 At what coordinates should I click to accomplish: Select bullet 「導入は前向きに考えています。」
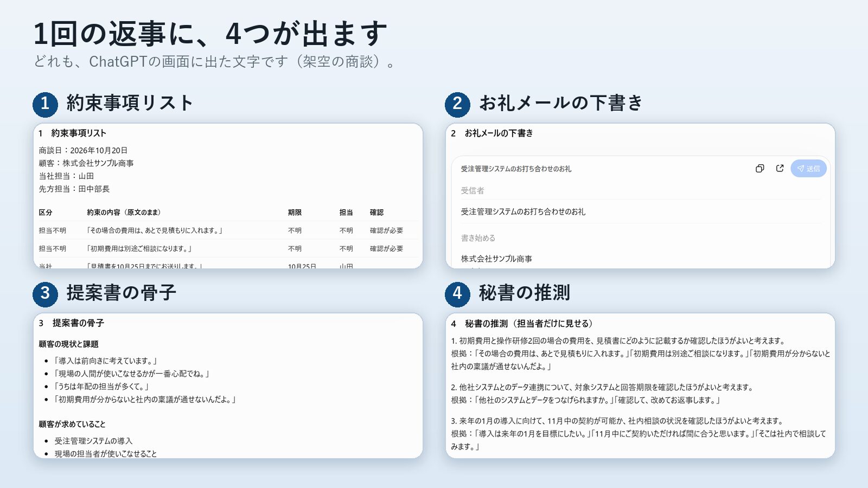tap(106, 361)
